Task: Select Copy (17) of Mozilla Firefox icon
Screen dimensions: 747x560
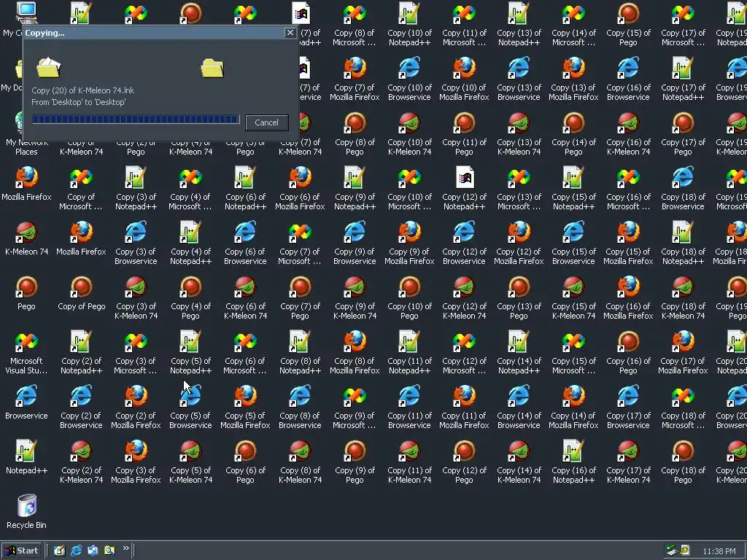Action: point(683,341)
